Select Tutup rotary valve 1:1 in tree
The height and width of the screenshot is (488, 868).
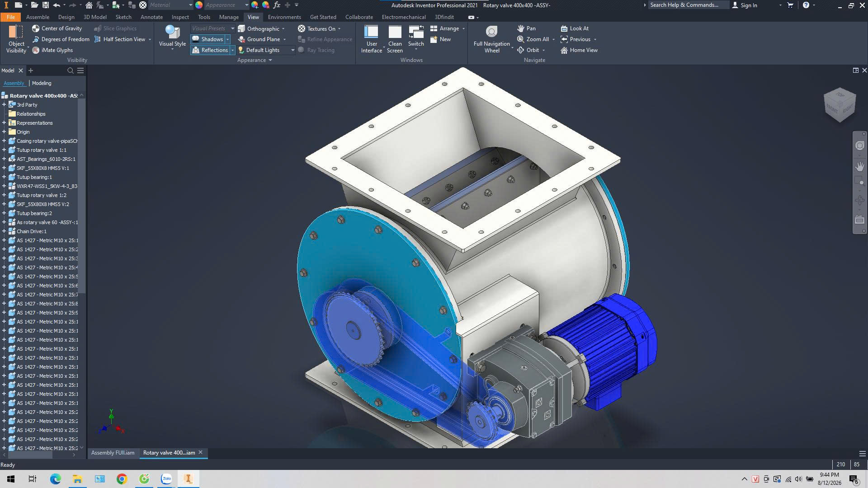point(41,150)
